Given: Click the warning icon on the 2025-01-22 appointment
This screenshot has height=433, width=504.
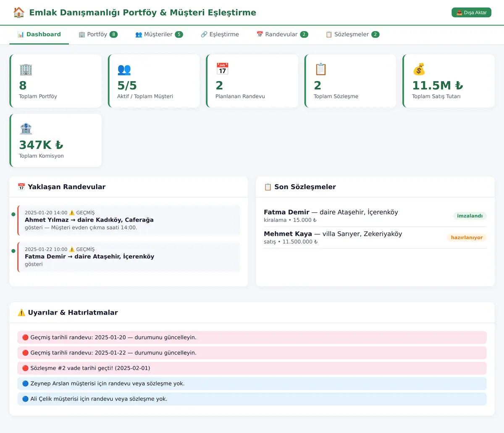Looking at the screenshot, I should (x=72, y=249).
